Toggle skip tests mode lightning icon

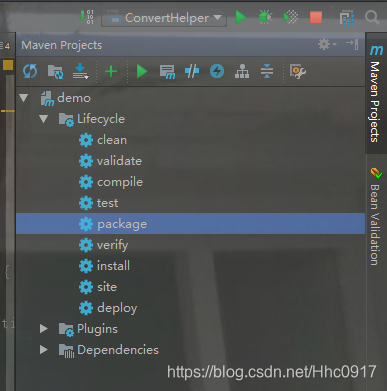click(x=217, y=71)
